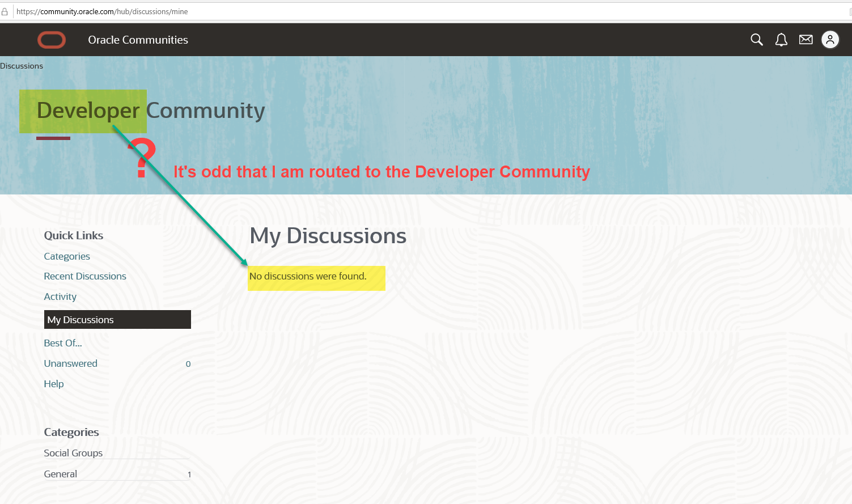The width and height of the screenshot is (852, 504).
Task: Click the Quick Links heading
Action: [74, 235]
